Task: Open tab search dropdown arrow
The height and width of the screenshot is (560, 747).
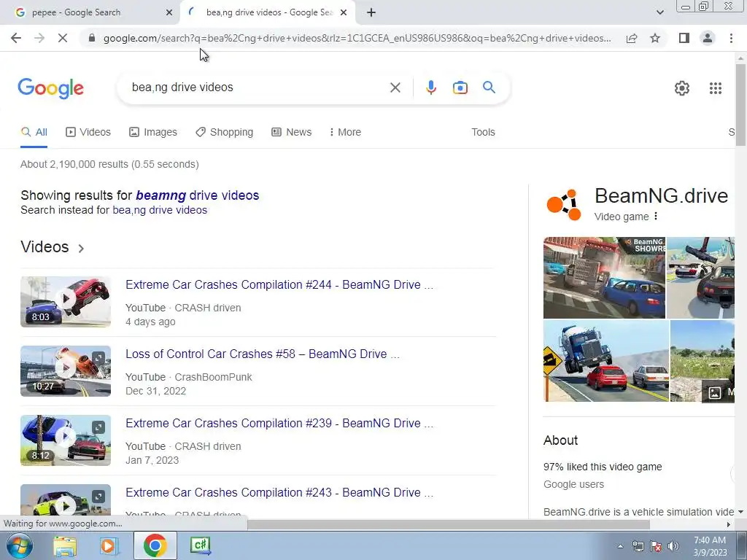Action: coord(659,13)
